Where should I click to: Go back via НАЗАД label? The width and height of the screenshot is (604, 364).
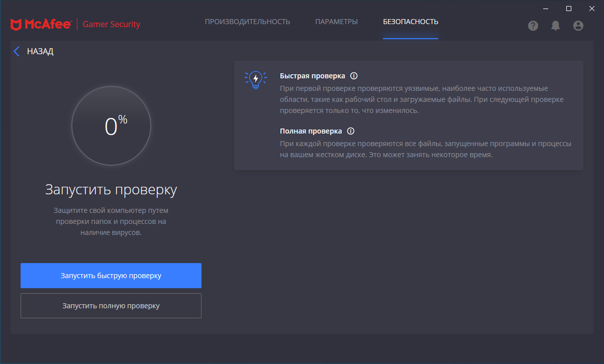click(40, 51)
